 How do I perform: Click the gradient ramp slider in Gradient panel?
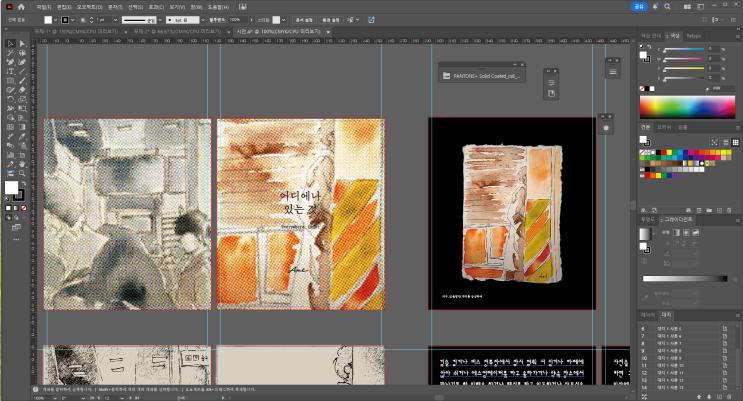[x=685, y=279]
